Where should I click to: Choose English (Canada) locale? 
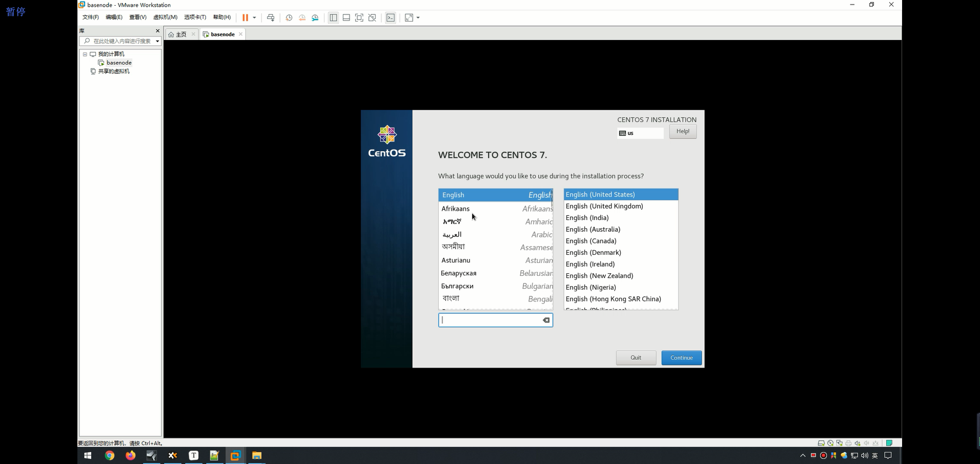(621, 241)
